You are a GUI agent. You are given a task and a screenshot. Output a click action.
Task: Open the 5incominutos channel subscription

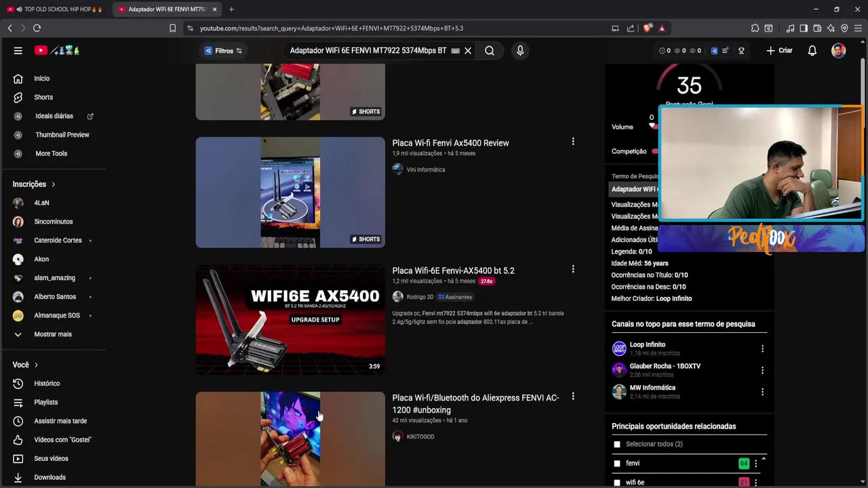coord(53,222)
